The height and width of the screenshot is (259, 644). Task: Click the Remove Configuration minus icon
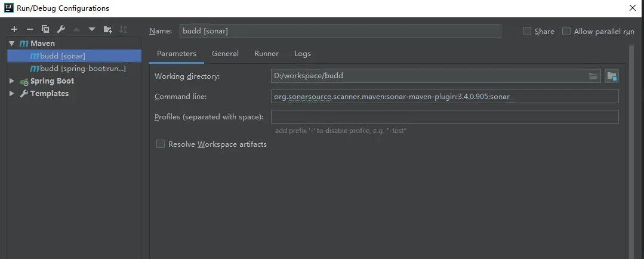pos(30,29)
